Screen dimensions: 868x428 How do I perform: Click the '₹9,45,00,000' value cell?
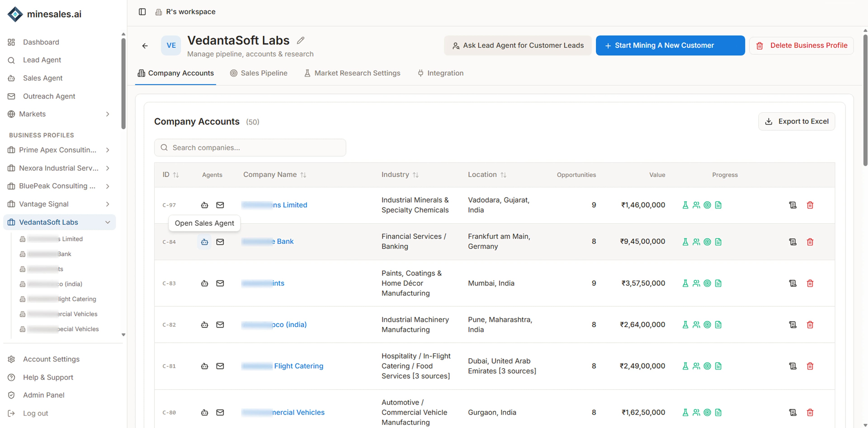[x=642, y=241]
